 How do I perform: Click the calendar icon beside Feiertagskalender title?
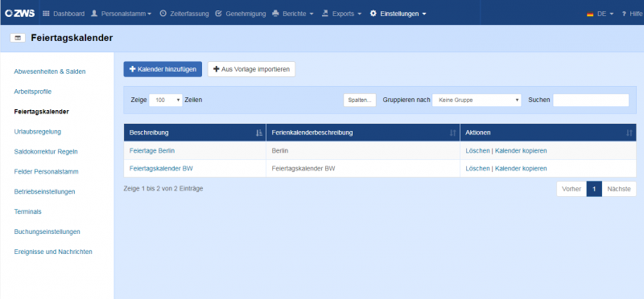coord(18,38)
